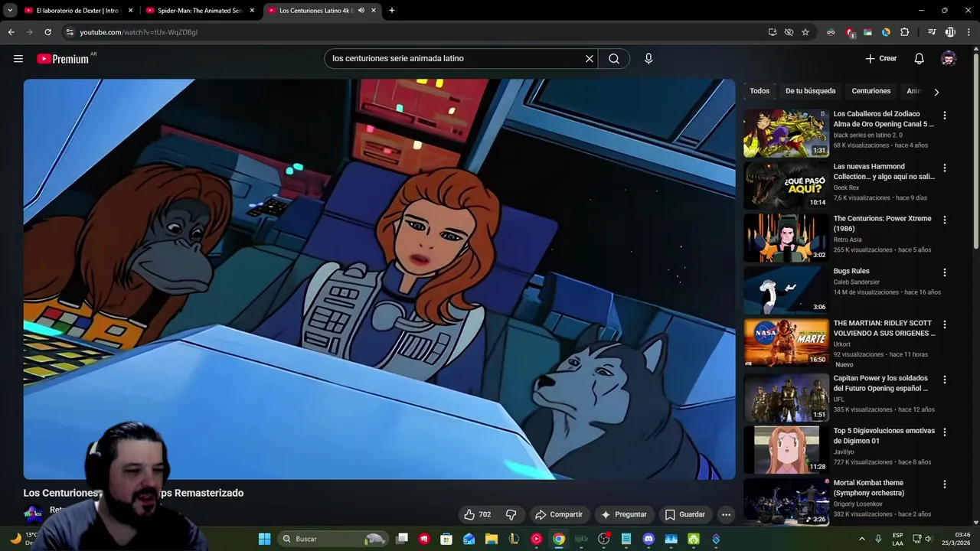Open the Chrome three-dot menu
Screen dimensions: 980x551
(969, 32)
